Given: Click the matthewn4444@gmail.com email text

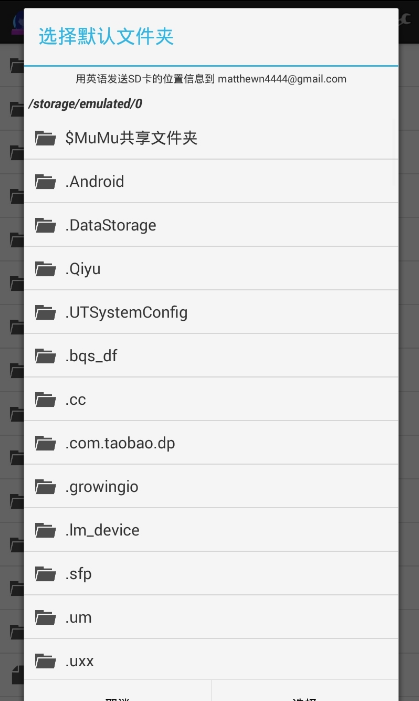Looking at the screenshot, I should click(x=282, y=79).
